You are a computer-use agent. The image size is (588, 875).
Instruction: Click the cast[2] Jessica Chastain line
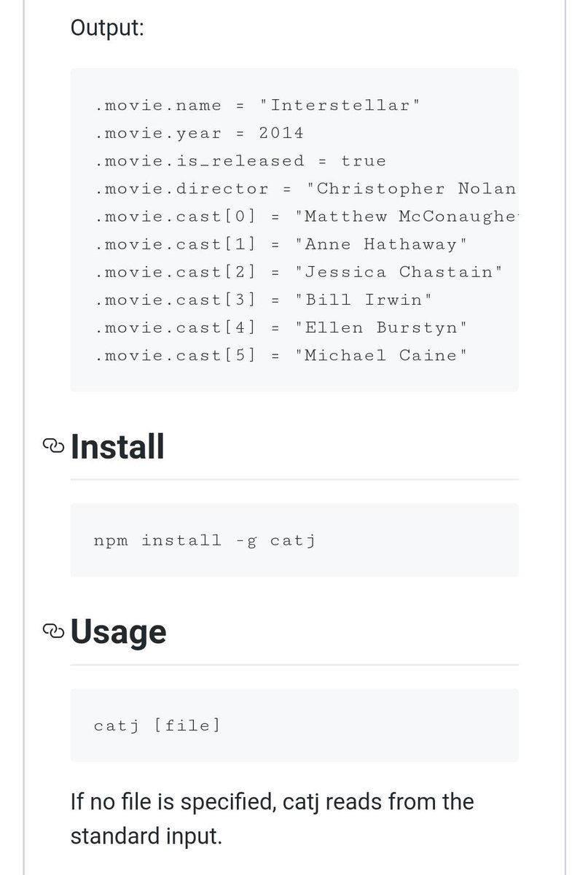click(x=299, y=272)
